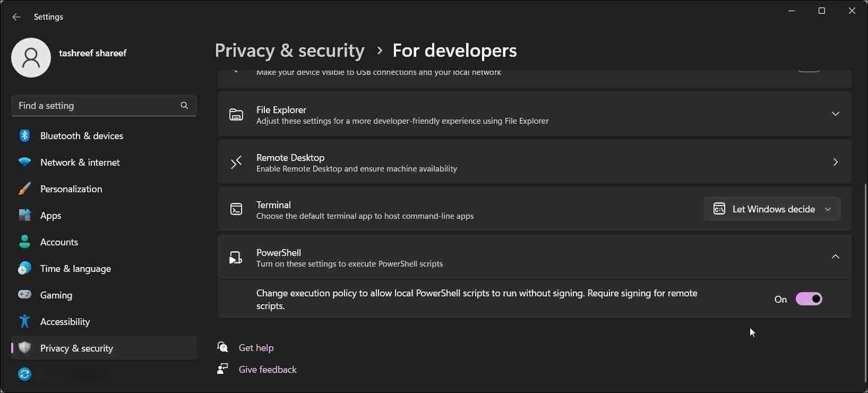Screen dimensions: 868x393
Task: Click the Accessibility figure icon
Action: (24, 321)
